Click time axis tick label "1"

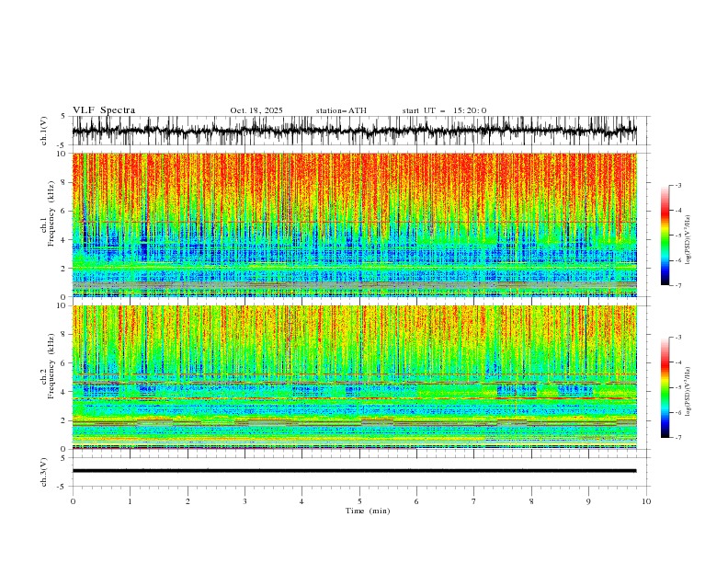(131, 501)
